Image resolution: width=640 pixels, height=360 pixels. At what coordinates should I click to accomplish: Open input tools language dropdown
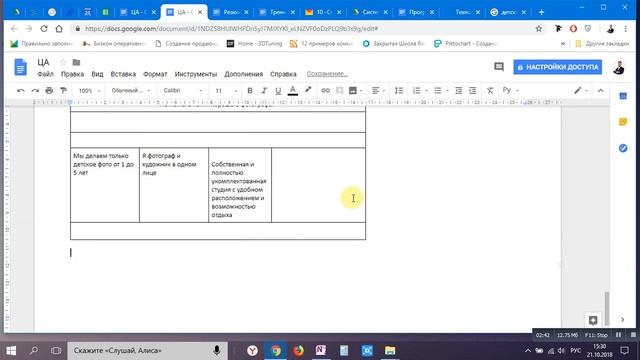point(511,90)
